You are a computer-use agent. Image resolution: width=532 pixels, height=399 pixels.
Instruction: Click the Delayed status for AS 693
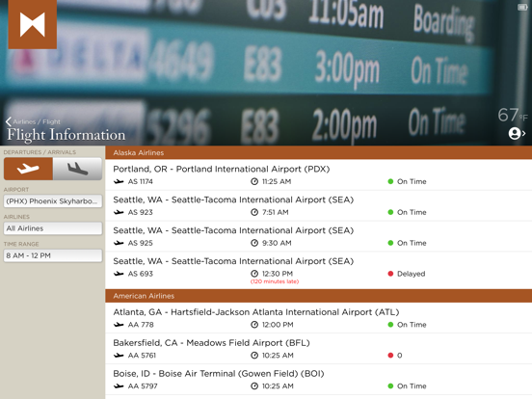pyautogui.click(x=411, y=274)
